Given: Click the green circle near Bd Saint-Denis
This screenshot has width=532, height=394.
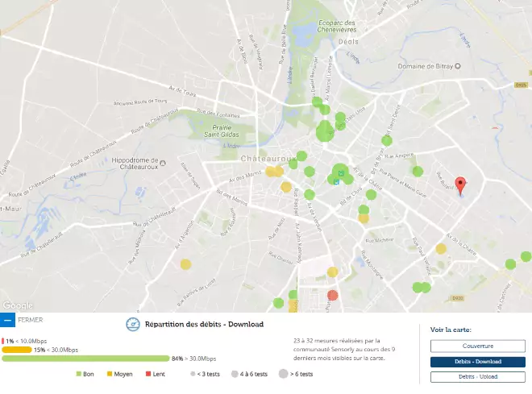Looking at the screenshot, I should [x=387, y=140].
